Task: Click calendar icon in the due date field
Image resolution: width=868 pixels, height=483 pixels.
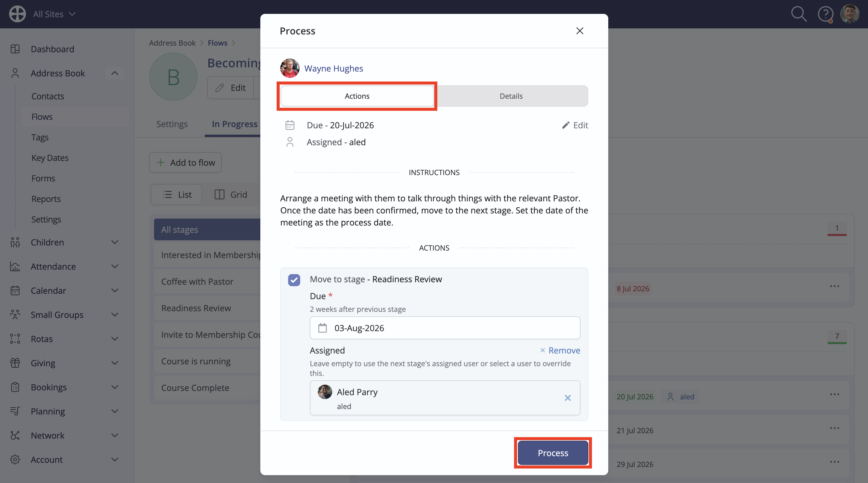Action: coord(323,328)
